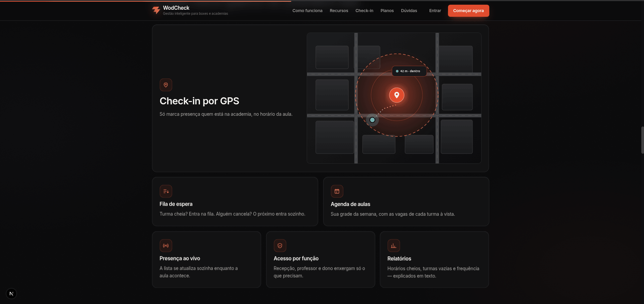The height and width of the screenshot is (304, 644).
Task: Click the Começar agora button
Action: click(x=468, y=11)
